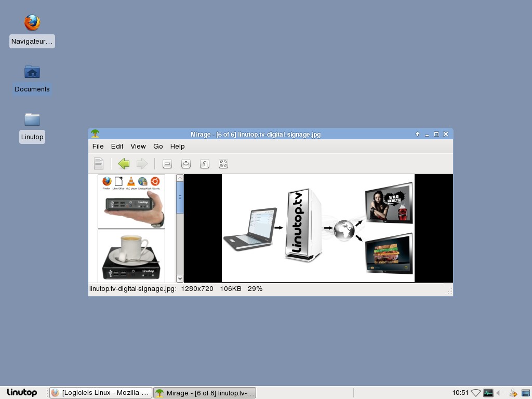This screenshot has width=532, height=399.
Task: Open the File menu
Action: 98,146
